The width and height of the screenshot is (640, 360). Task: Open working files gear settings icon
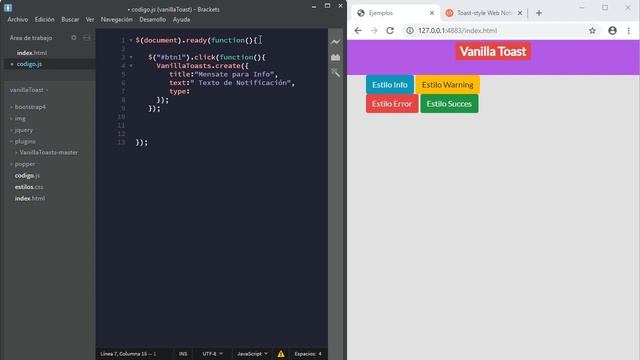(x=73, y=38)
